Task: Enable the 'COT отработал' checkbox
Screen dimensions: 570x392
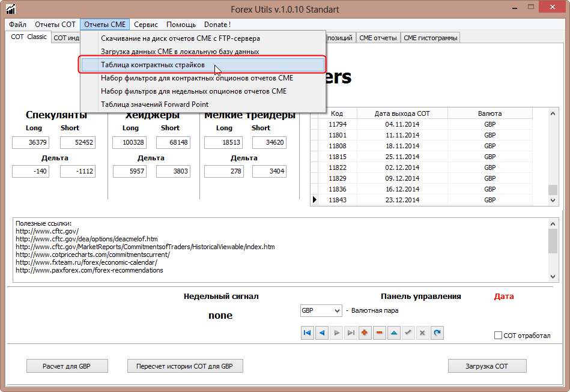Action: click(x=498, y=336)
